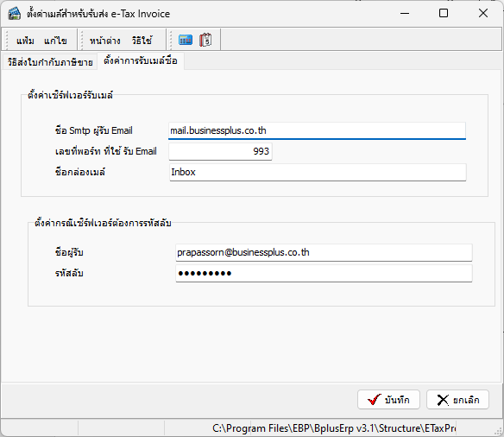Click the SMTP server name field

(317, 130)
